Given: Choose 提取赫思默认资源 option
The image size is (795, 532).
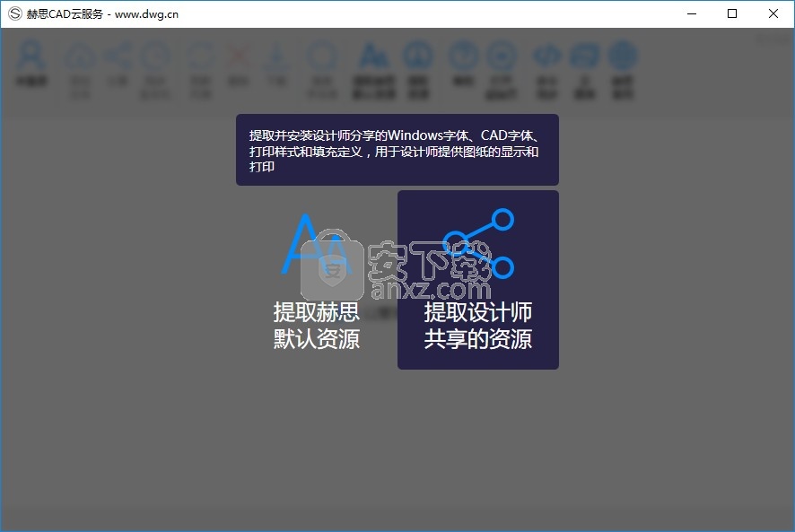Looking at the screenshot, I should tap(317, 280).
